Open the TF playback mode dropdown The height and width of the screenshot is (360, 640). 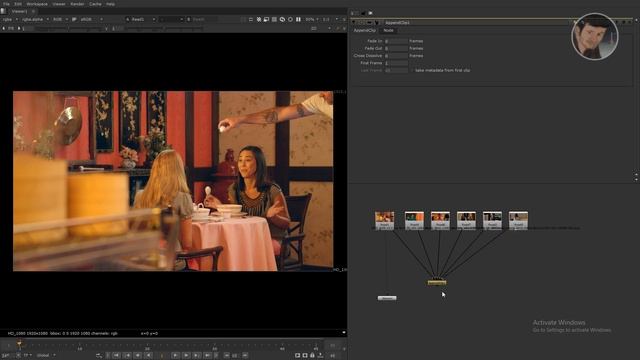coord(27,356)
